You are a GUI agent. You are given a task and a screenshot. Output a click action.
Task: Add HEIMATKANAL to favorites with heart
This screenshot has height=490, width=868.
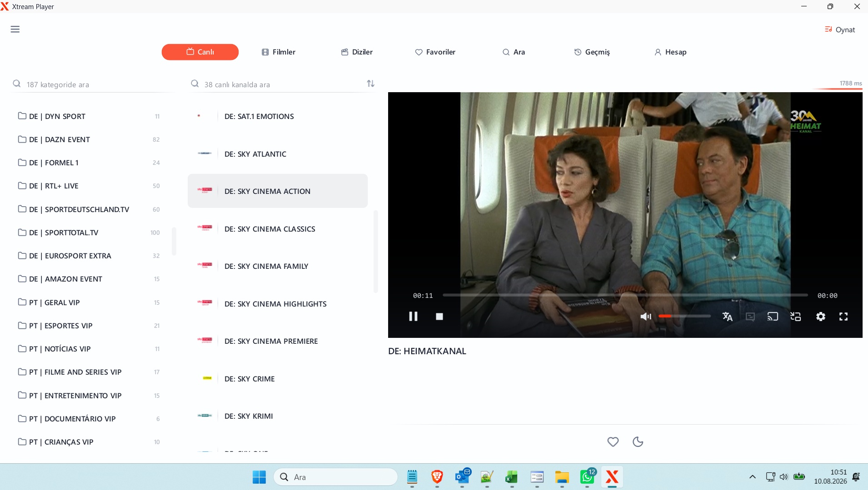click(613, 441)
